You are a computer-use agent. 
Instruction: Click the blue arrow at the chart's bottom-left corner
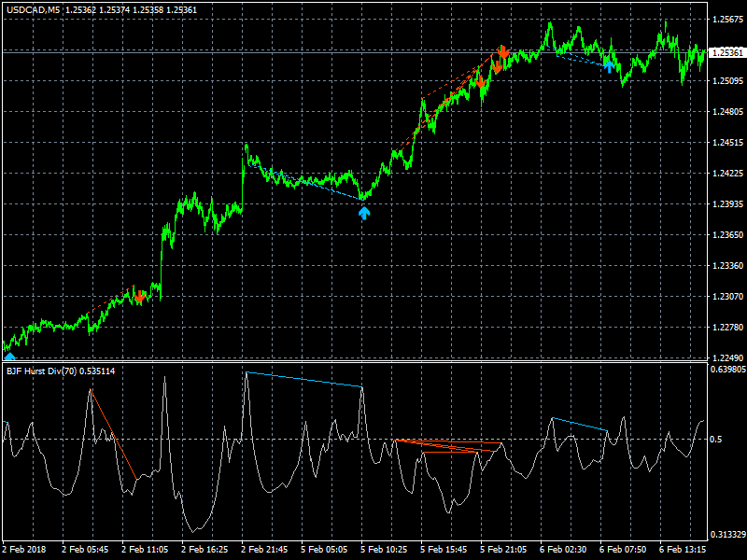(x=9, y=357)
